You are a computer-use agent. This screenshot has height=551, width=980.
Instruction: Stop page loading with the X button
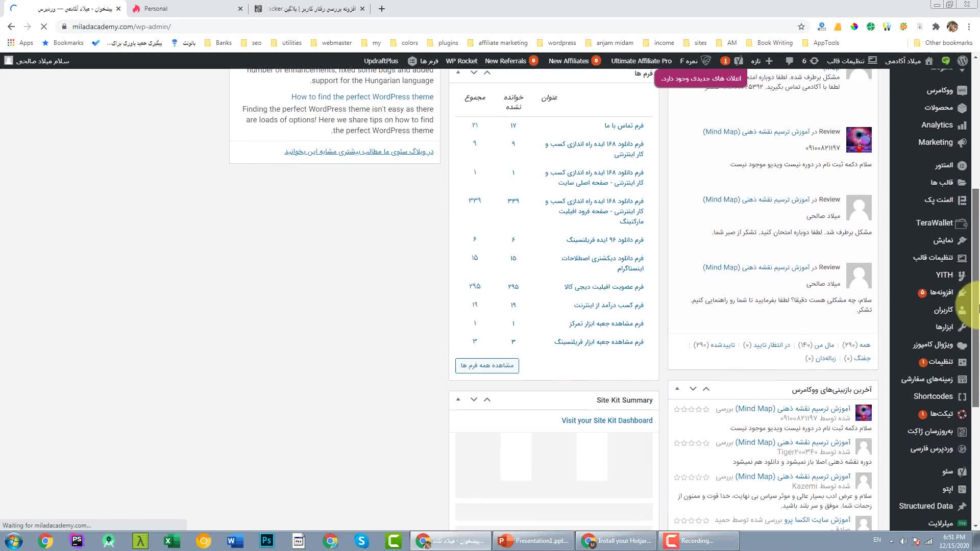click(44, 27)
